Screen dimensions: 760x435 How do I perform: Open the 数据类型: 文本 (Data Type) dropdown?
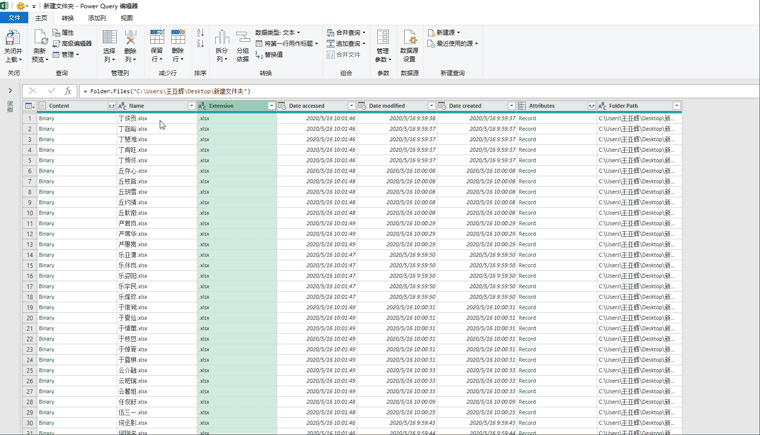point(278,32)
